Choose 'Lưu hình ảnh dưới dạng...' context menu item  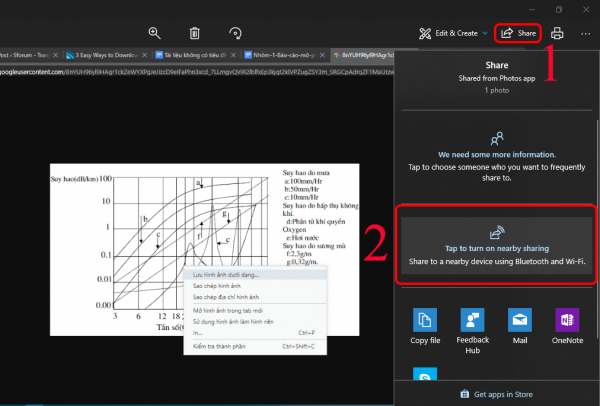coord(255,275)
